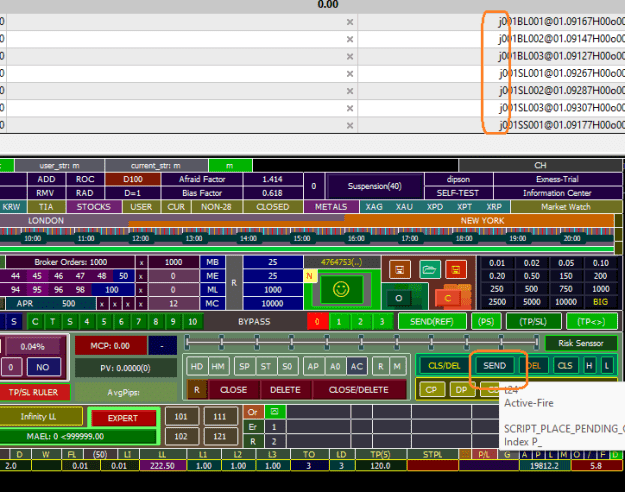Toggle the NO button
The image size is (625, 492).
pyautogui.click(x=43, y=367)
